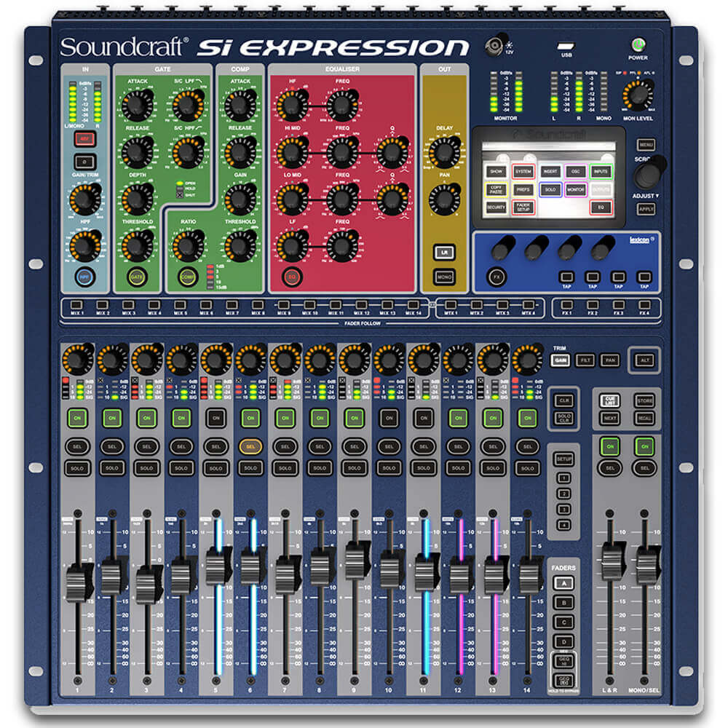Screen dimensions: 728x728
Task: Click the STORE button
Action: click(645, 400)
